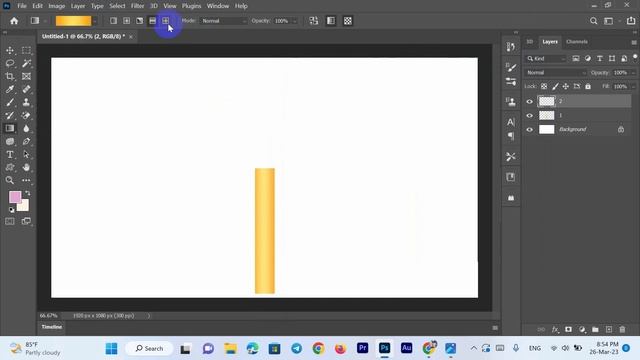Hide the Background layer

point(529,130)
